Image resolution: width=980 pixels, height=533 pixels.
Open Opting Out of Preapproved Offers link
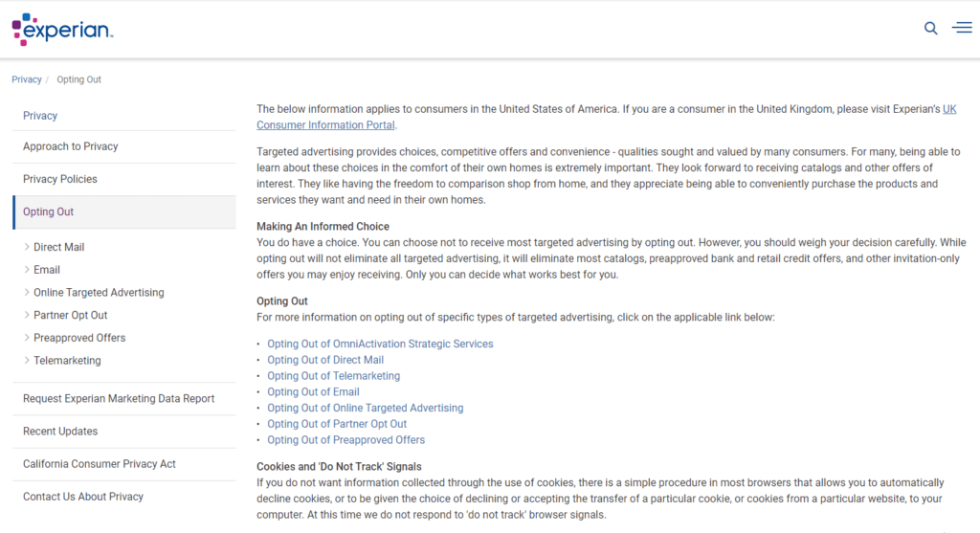[345, 440]
